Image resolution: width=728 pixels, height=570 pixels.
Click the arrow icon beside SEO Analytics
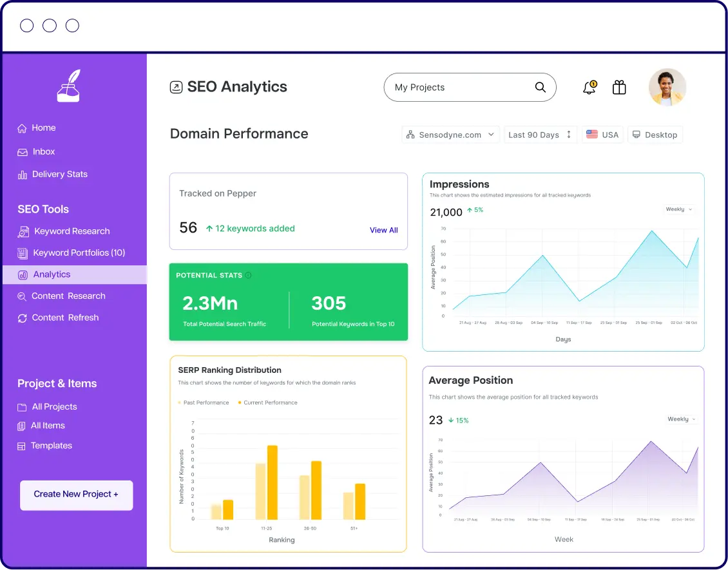click(x=176, y=87)
